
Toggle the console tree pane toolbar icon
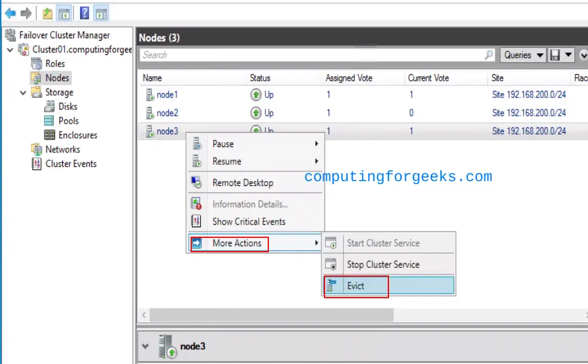pyautogui.click(x=64, y=14)
